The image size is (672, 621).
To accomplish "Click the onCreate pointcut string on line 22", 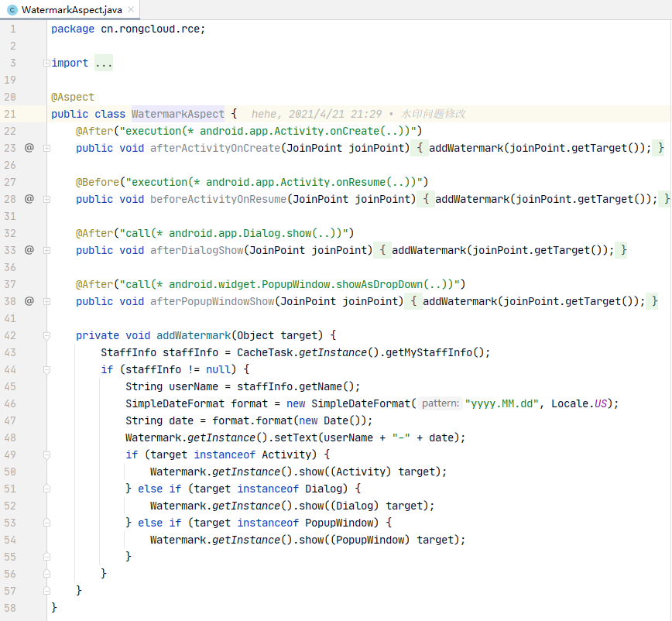I will (x=267, y=131).
